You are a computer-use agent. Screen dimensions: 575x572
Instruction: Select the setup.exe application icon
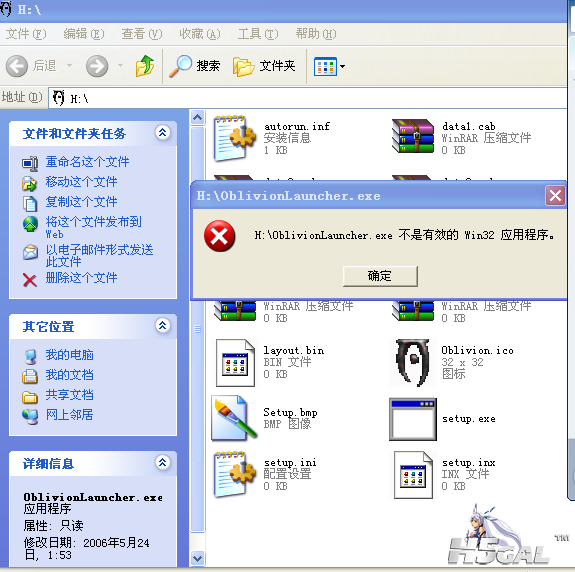click(x=413, y=419)
